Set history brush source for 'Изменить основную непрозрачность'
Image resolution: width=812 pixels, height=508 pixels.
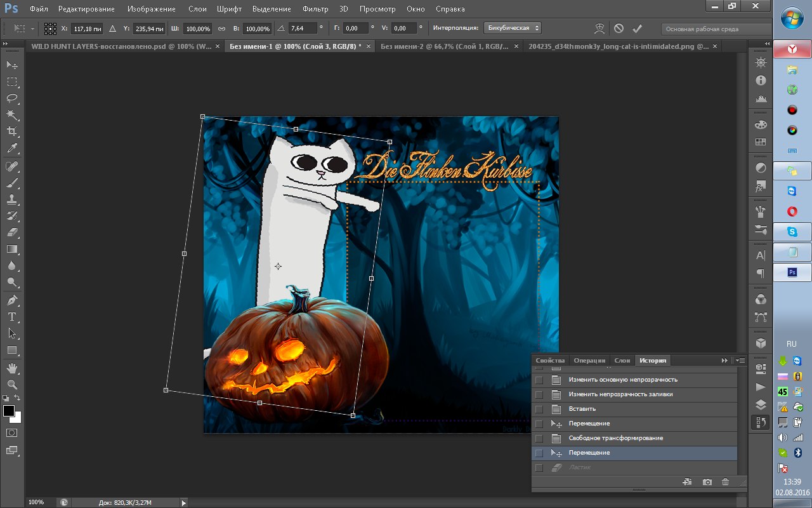pos(539,380)
